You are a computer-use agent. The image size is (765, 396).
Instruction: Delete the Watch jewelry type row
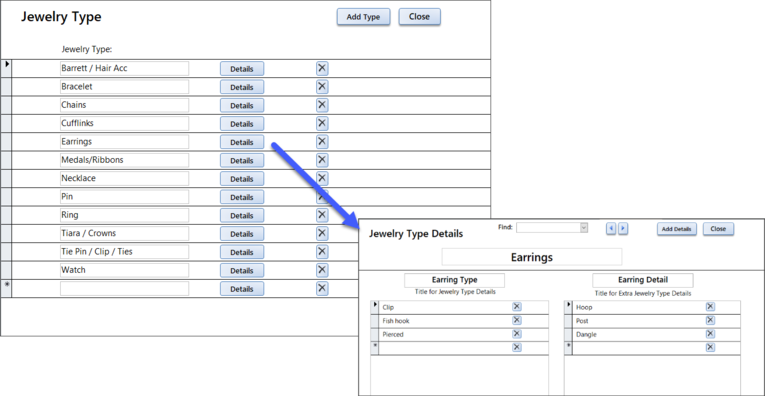pyautogui.click(x=322, y=270)
